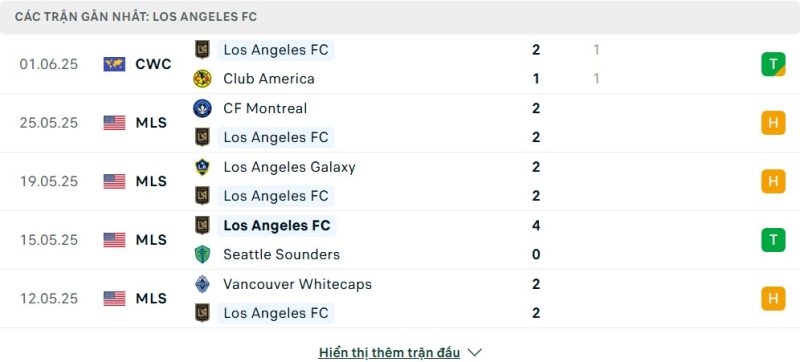800x362 pixels.
Task: Select the bold Los Angeles FC on 15.05.25
Action: pyautogui.click(x=277, y=225)
